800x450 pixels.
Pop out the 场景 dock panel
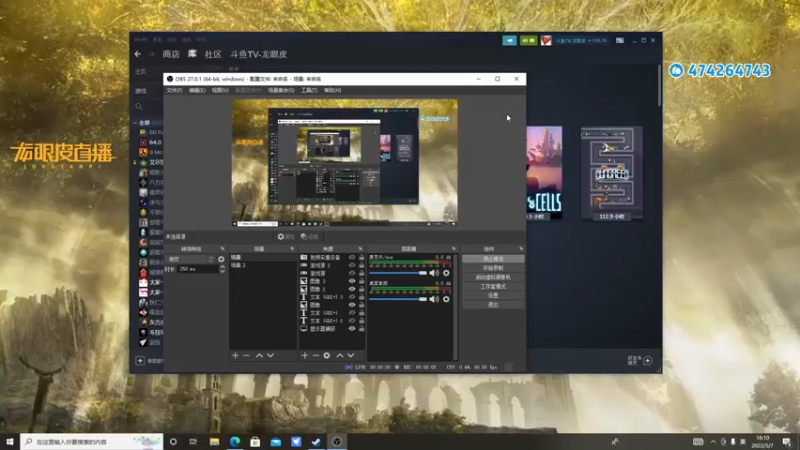pos(292,249)
